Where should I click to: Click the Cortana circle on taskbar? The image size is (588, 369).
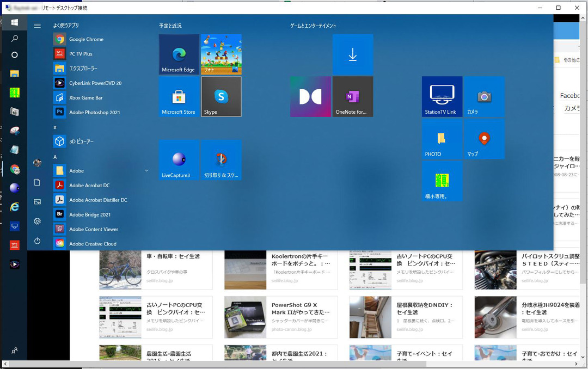click(15, 55)
